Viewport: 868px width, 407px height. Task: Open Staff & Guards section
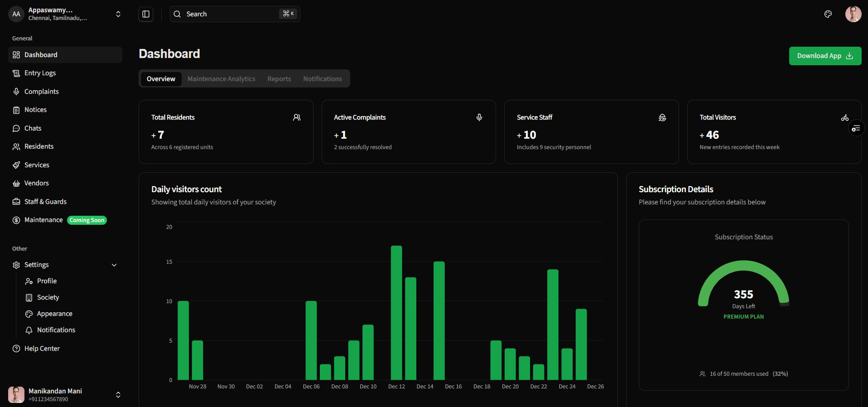pyautogui.click(x=45, y=202)
